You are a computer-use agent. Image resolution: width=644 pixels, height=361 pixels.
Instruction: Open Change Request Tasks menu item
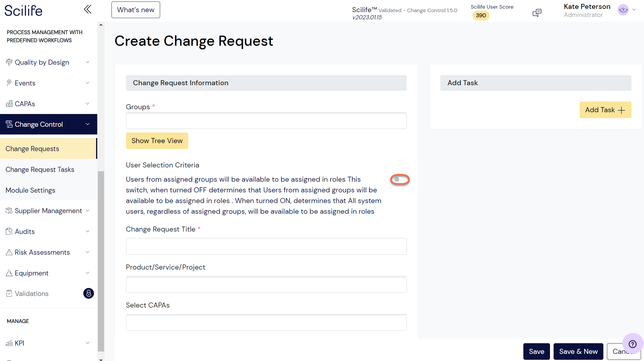(48, 169)
